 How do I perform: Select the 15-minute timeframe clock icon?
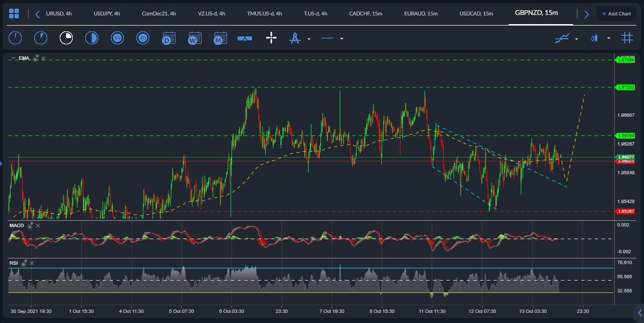tap(66, 38)
